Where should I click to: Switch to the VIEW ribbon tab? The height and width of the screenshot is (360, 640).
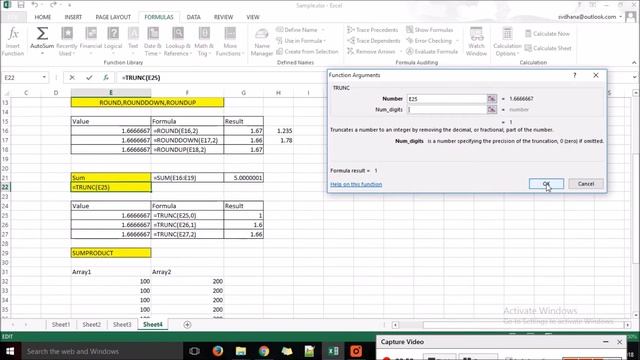(x=253, y=17)
